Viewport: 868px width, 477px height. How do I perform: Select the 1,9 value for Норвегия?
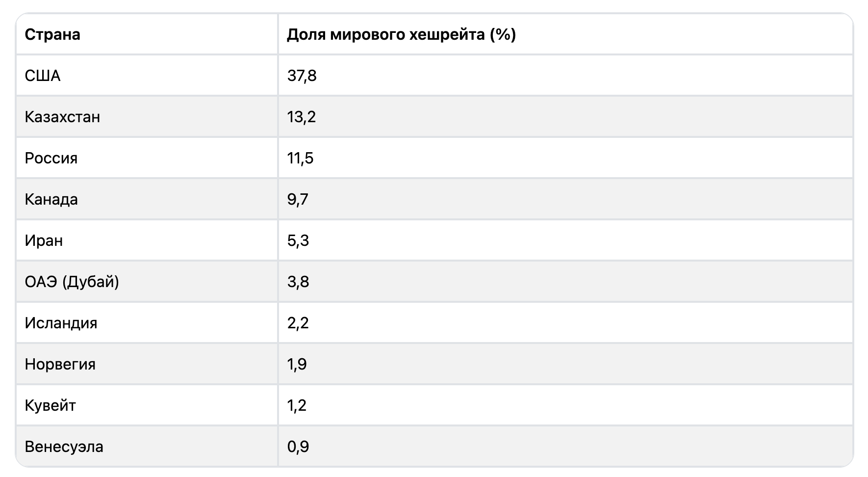tap(297, 364)
